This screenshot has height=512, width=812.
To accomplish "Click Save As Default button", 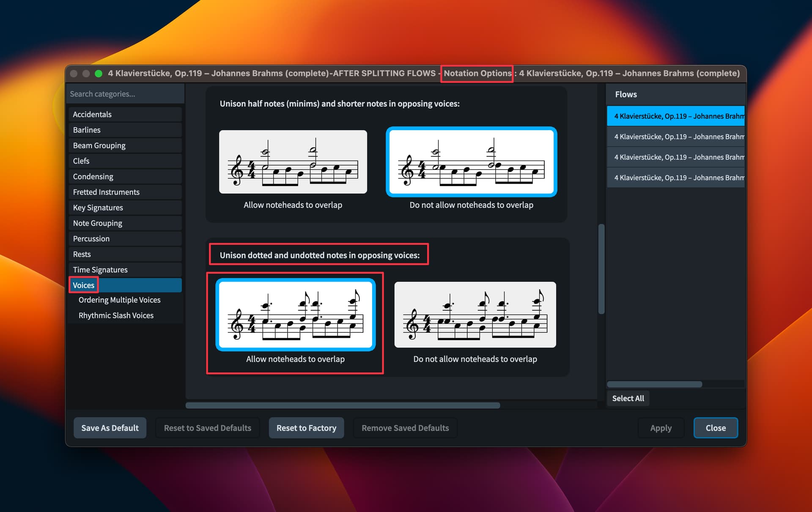I will coord(110,428).
